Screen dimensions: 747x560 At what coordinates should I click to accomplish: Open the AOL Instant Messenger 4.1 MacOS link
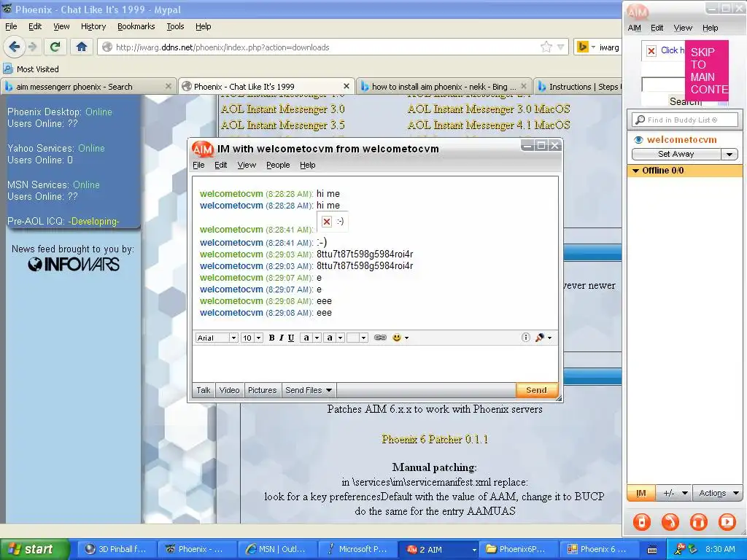pos(489,125)
